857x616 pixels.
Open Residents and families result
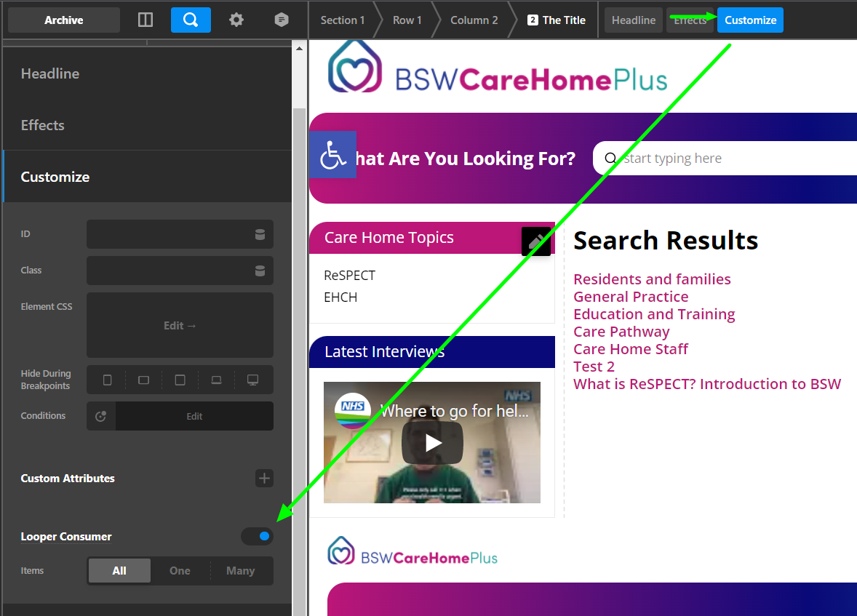pyautogui.click(x=652, y=279)
